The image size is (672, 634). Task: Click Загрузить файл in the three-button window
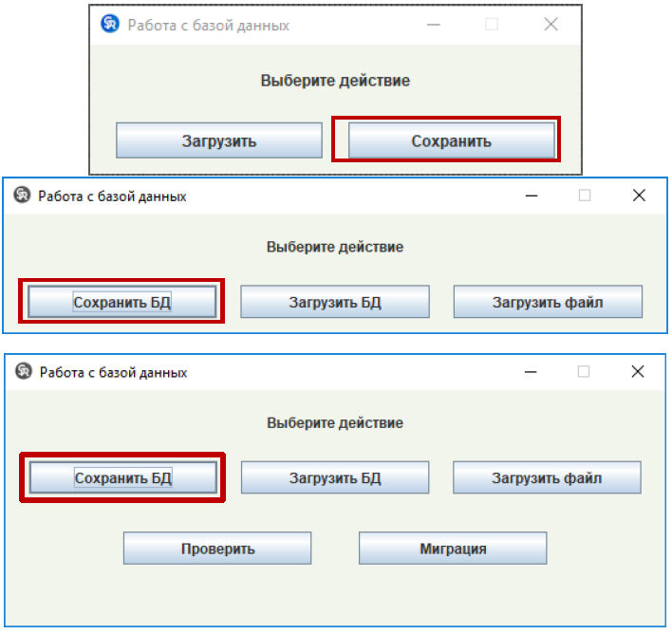548,303
